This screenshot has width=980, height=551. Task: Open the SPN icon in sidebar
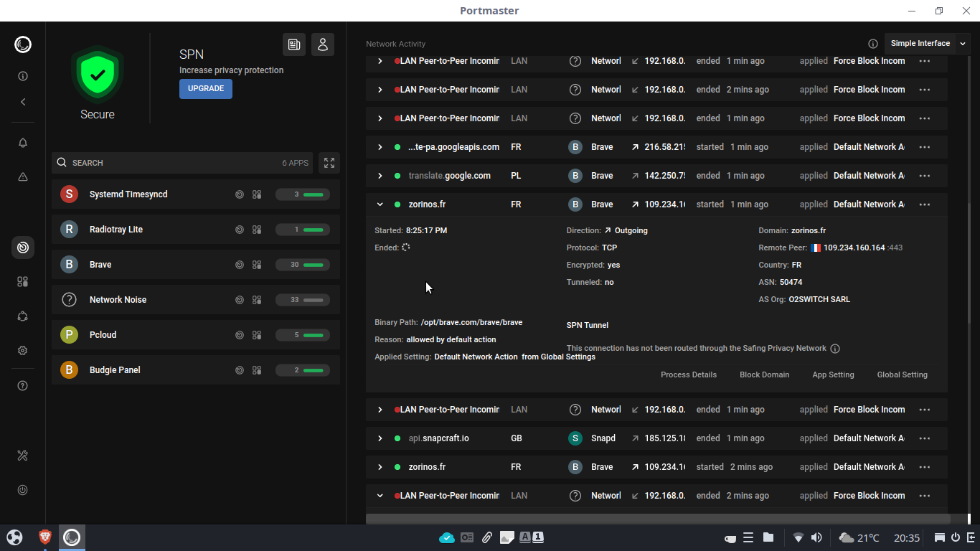tap(22, 316)
